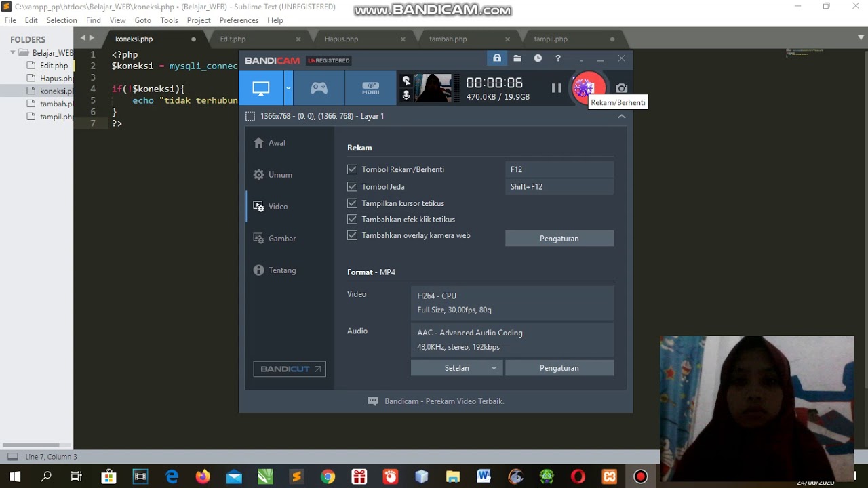Screen dimensions: 868x488
Task: Open the Setelan presets dropdown
Action: 456,368
